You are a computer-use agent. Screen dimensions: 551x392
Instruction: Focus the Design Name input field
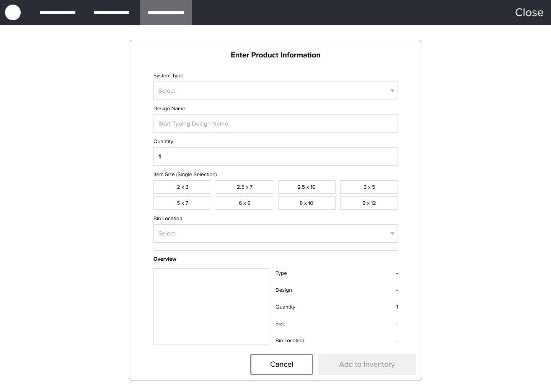[x=275, y=124]
